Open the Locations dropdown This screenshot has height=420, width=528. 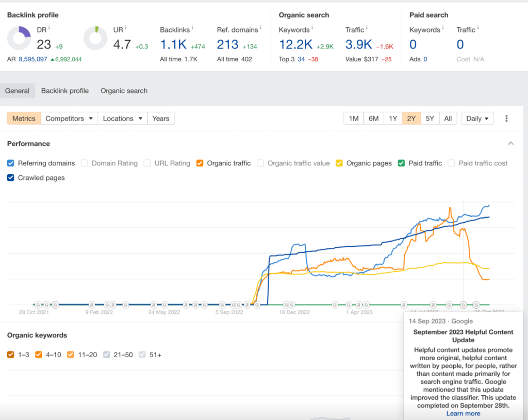click(122, 118)
